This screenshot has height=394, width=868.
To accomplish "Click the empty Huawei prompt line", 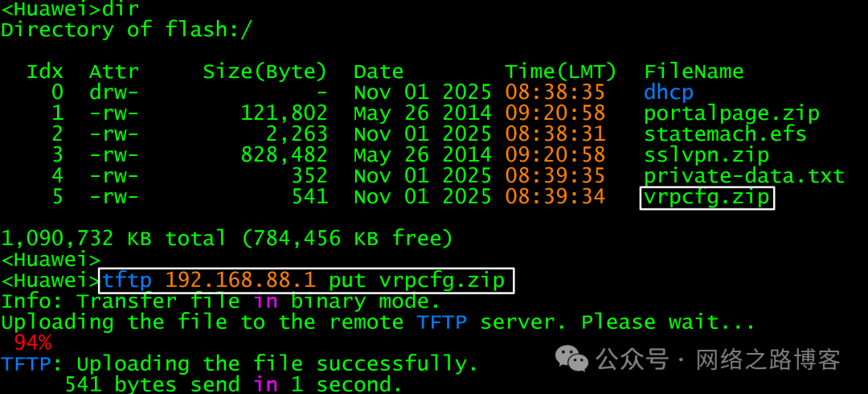I will coord(50,260).
